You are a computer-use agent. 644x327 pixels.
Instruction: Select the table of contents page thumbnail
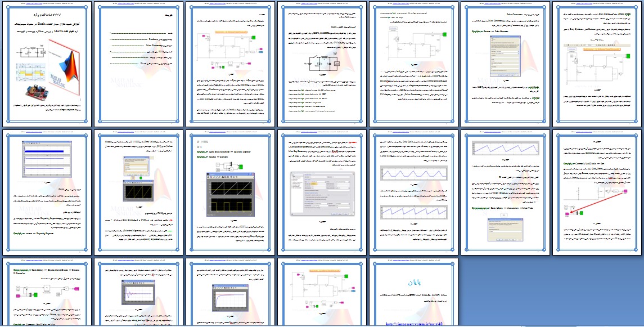(138, 64)
